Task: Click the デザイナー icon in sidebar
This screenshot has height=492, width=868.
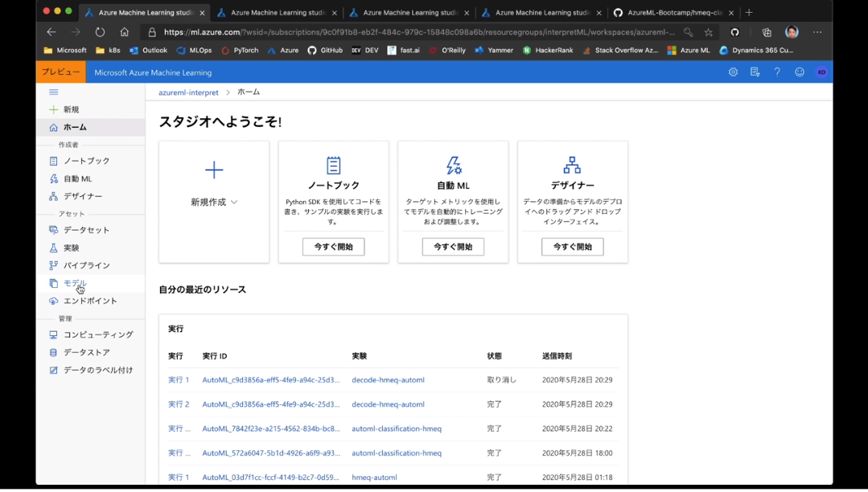Action: click(54, 196)
